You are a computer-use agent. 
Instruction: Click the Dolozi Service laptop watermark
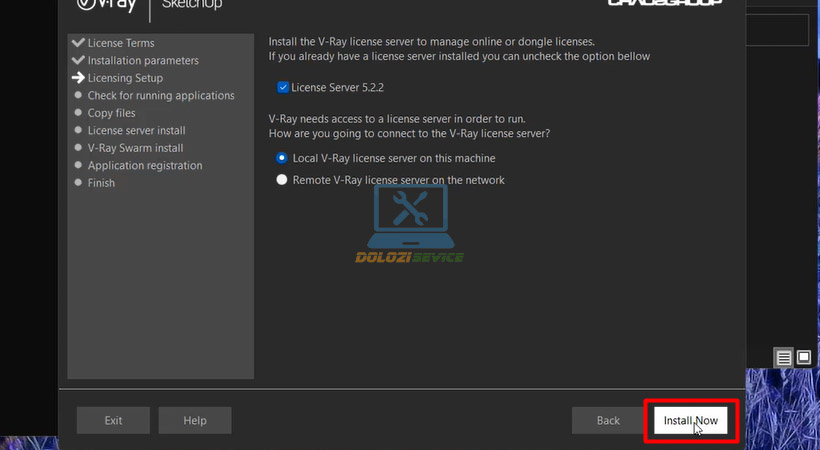pos(410,225)
